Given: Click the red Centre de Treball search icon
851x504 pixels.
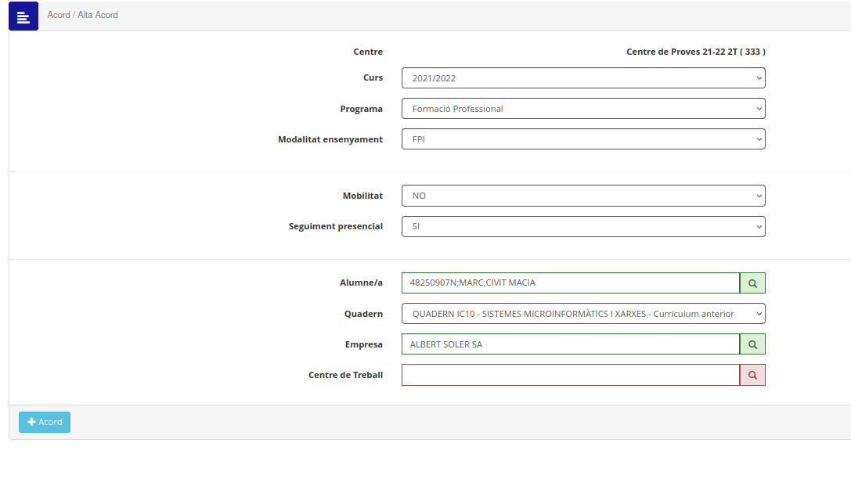Looking at the screenshot, I should (752, 376).
